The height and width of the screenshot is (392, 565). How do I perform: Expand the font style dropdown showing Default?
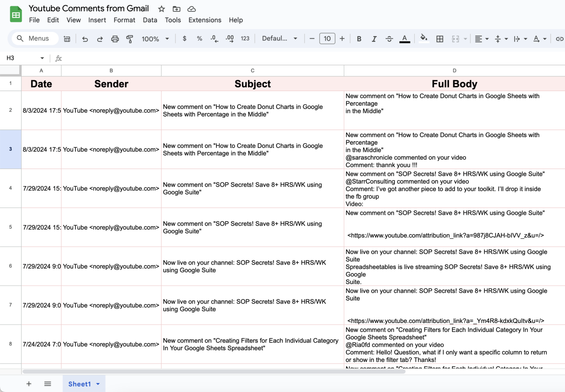pos(280,38)
